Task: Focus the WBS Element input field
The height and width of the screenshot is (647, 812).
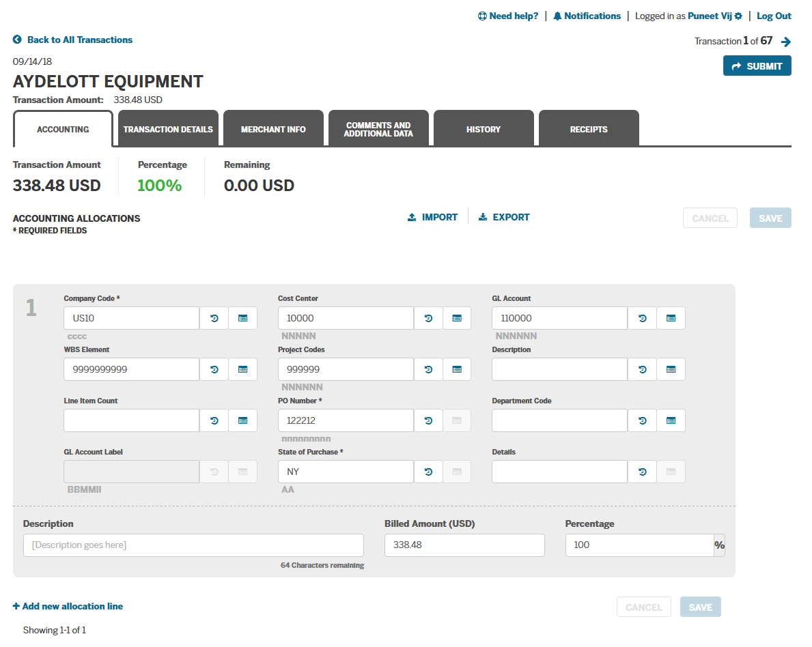Action: [132, 369]
